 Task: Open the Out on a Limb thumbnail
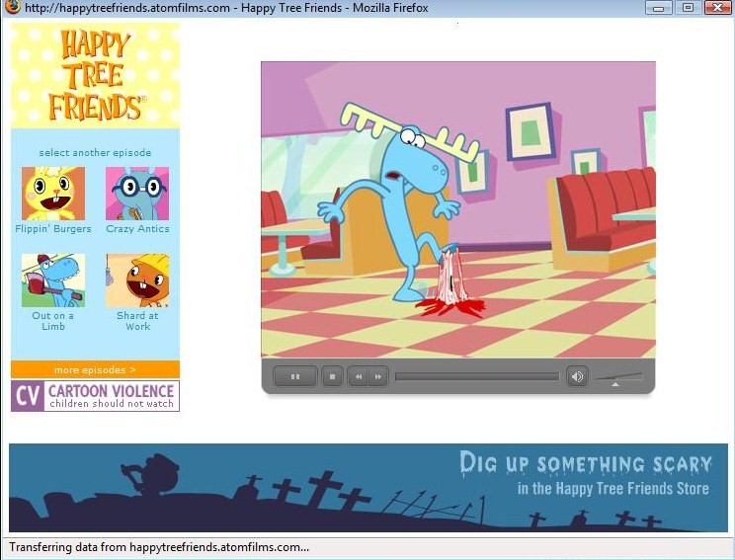53,280
